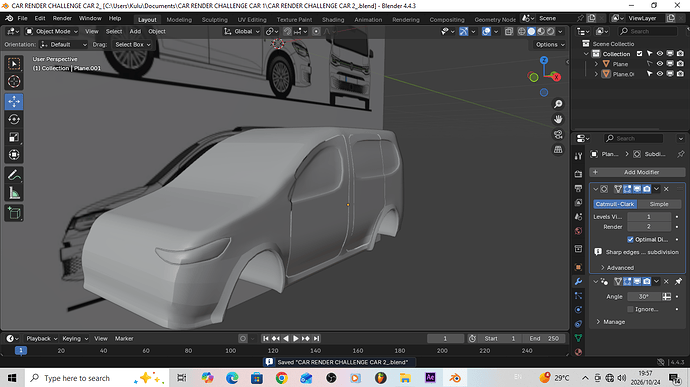Open the Tool properties tab
This screenshot has height=387, width=690.
pyautogui.click(x=578, y=156)
